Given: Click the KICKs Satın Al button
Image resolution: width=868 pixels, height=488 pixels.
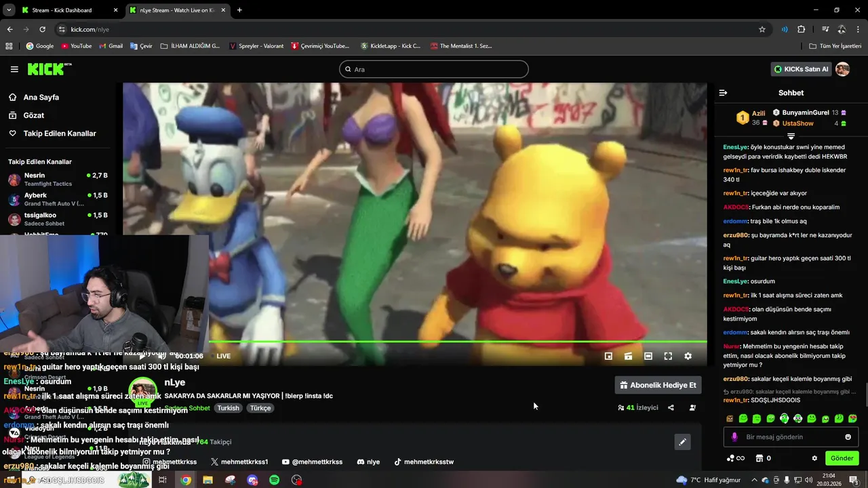Looking at the screenshot, I should [x=801, y=69].
